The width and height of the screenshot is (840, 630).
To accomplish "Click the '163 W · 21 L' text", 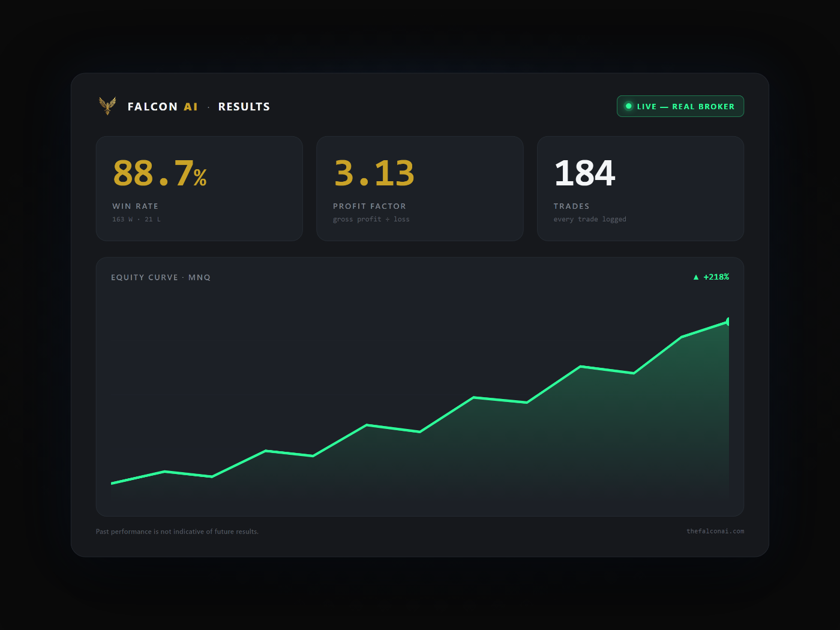I will (x=136, y=220).
